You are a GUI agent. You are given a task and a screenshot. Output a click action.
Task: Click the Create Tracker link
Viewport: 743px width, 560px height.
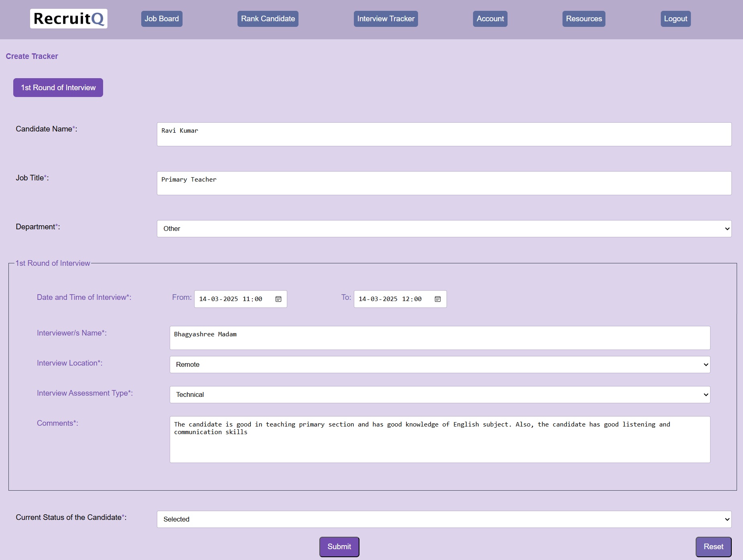point(32,56)
